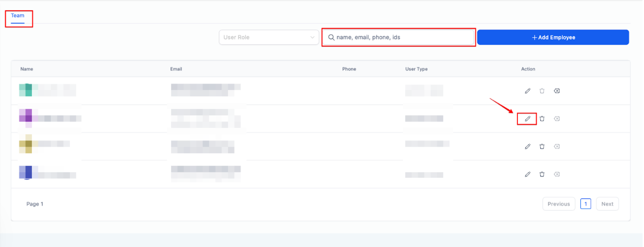The width and height of the screenshot is (644, 247).
Task: Click the green avatar in the first row
Action: pyautogui.click(x=25, y=90)
